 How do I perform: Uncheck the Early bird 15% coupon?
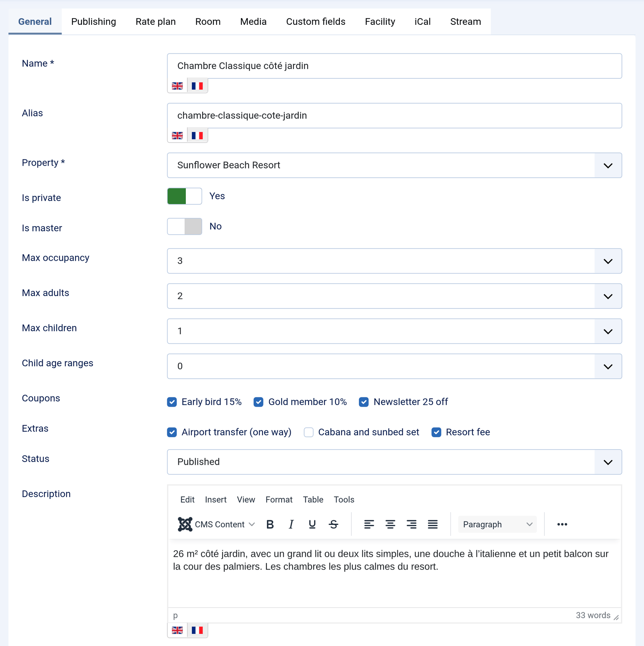point(172,402)
